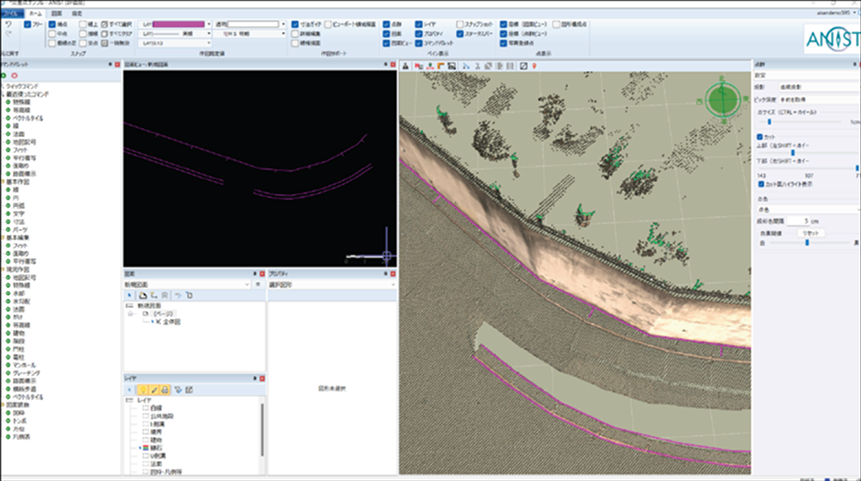The width and height of the screenshot is (861, 481).
Task: Toggle the light bulb visibility icon in layer panel
Action: (143, 390)
